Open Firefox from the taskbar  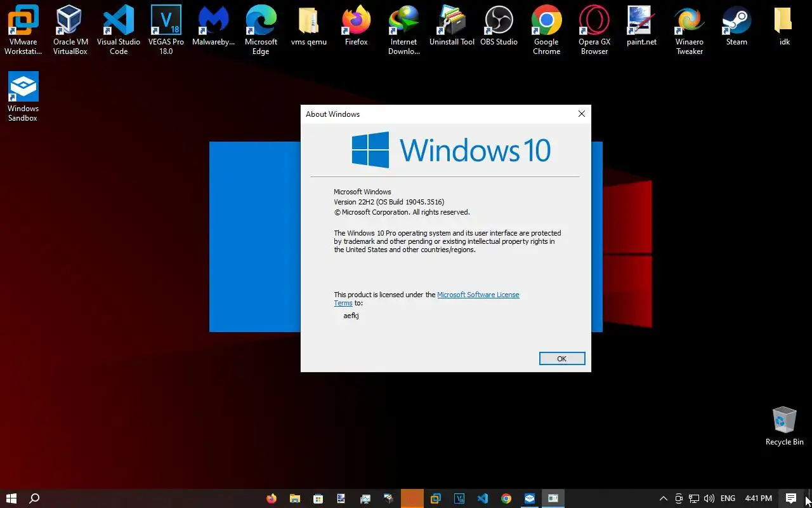pos(272,498)
